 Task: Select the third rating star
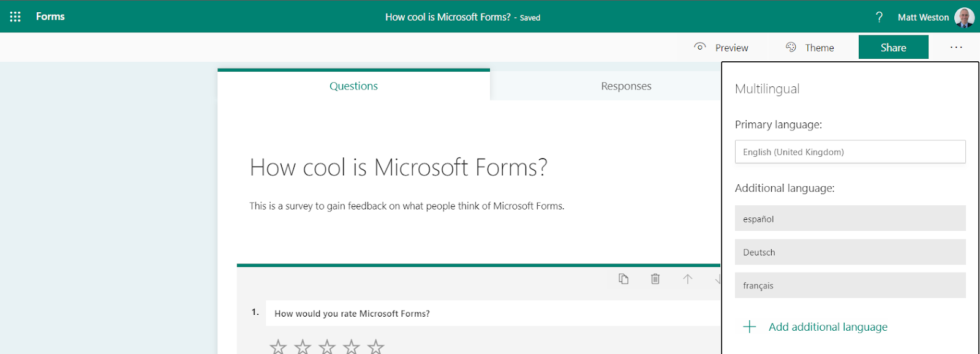[327, 347]
